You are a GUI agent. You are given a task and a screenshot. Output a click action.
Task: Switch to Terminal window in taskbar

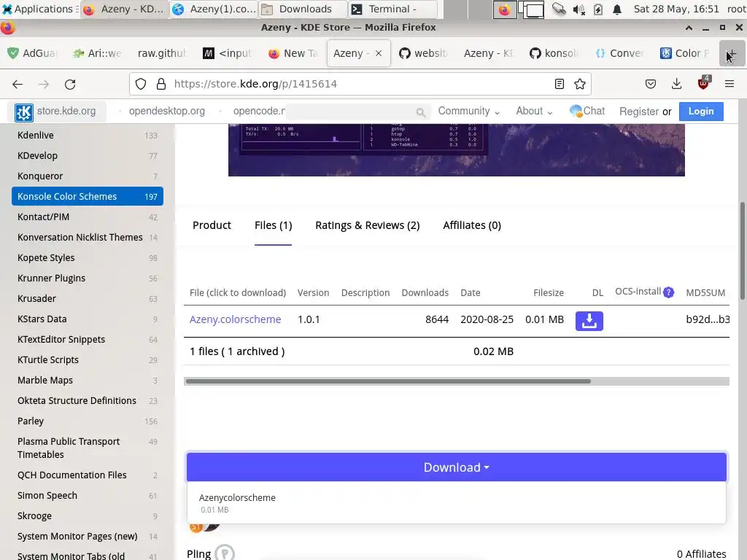click(392, 9)
